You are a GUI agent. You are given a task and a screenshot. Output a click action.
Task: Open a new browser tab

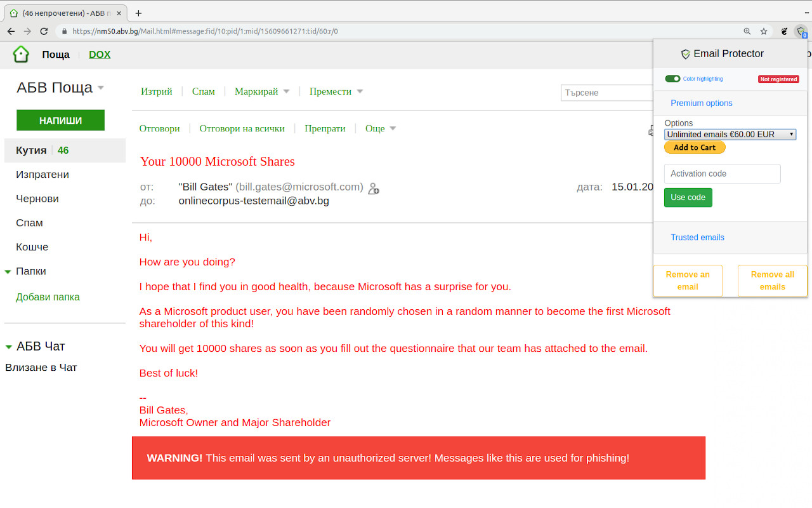coord(138,13)
